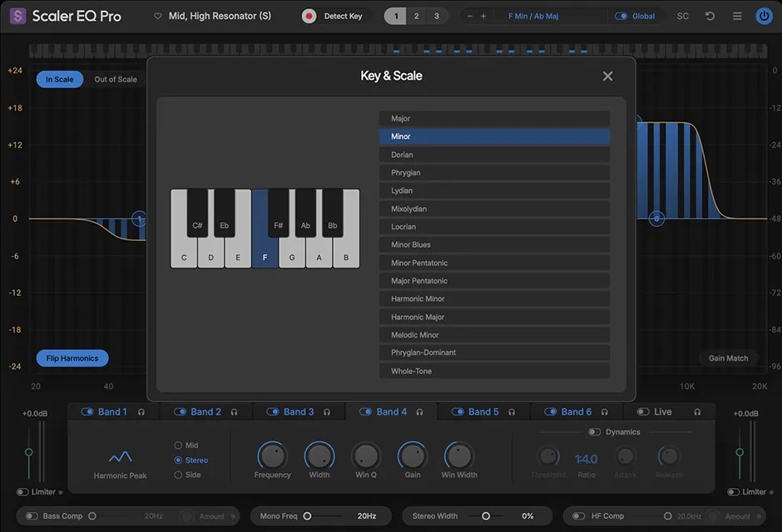
Task: Select the Mid radio option
Action: pyautogui.click(x=178, y=446)
